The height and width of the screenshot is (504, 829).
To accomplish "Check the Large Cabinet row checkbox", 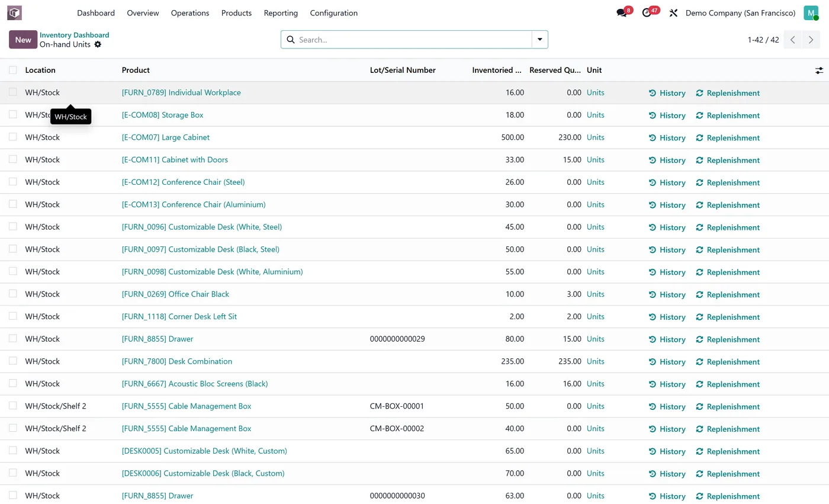I will click(13, 137).
